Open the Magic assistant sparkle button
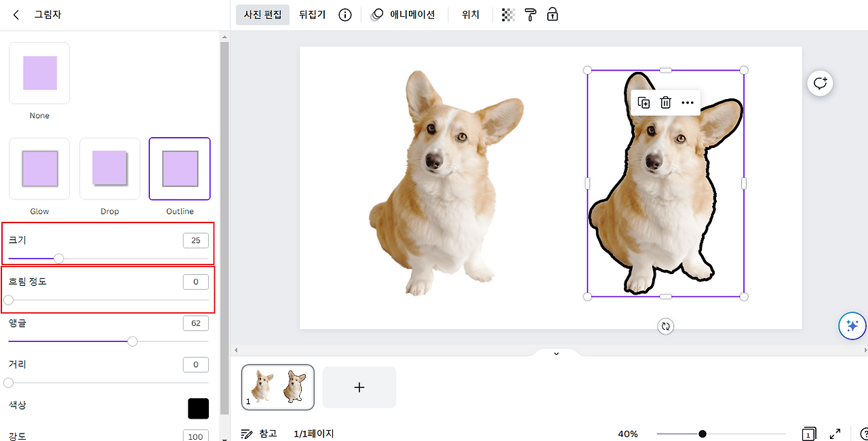 (x=852, y=326)
